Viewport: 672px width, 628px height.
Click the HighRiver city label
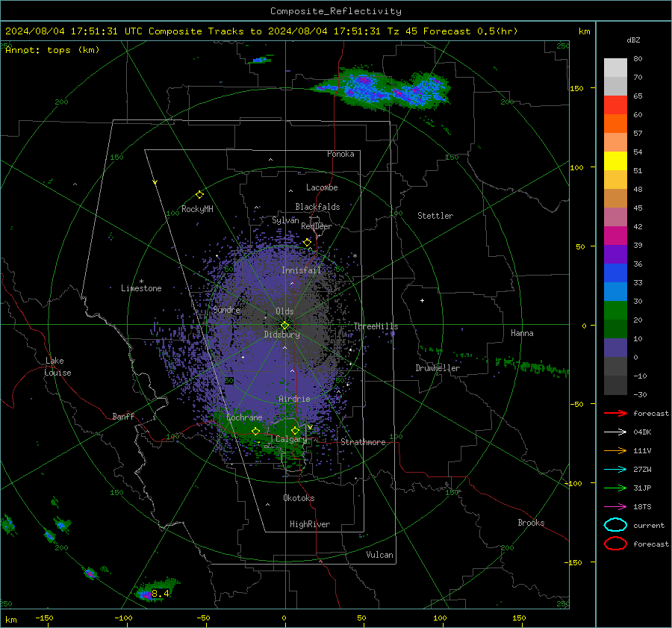(x=310, y=524)
